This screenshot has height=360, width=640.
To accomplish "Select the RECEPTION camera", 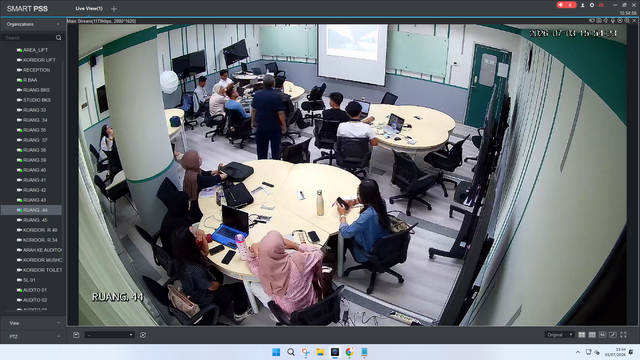I will [x=36, y=70].
